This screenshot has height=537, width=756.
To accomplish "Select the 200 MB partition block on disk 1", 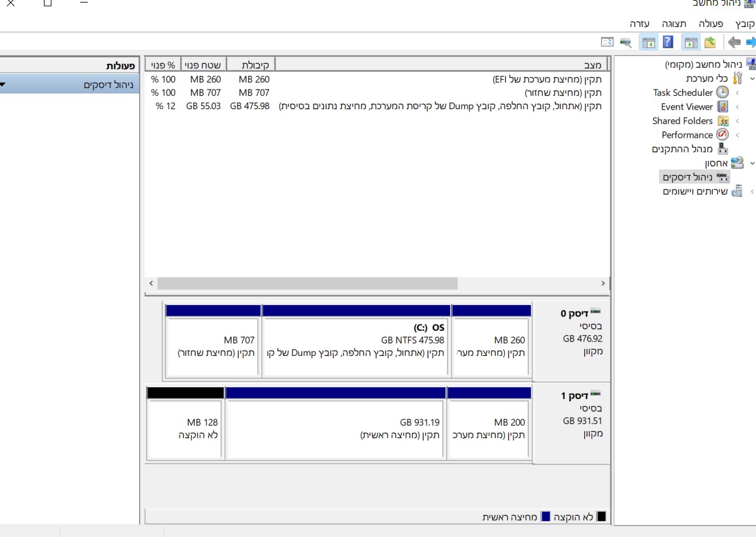I will pyautogui.click(x=489, y=423).
